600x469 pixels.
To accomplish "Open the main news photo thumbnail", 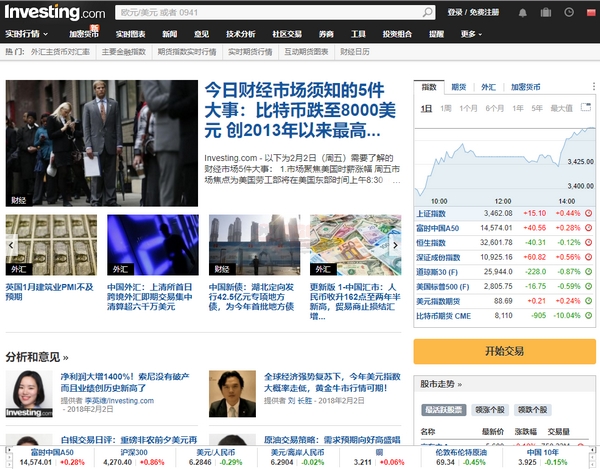I will [102, 143].
